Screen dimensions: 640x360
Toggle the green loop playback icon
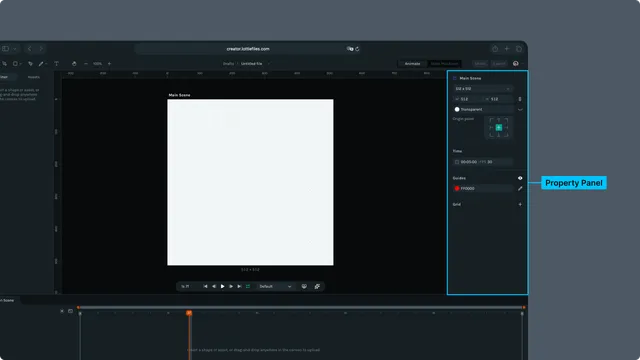click(248, 287)
